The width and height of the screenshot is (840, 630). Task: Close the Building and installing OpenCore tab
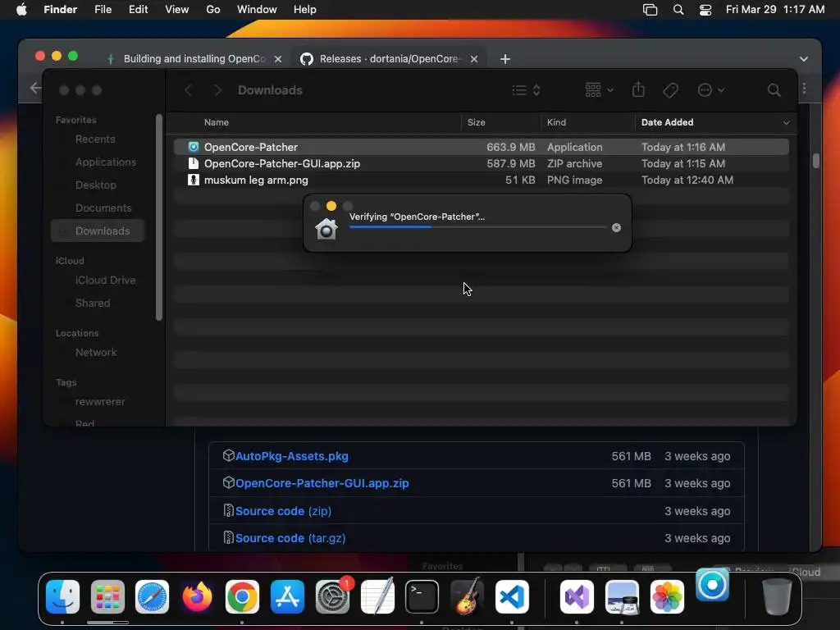coord(278,59)
